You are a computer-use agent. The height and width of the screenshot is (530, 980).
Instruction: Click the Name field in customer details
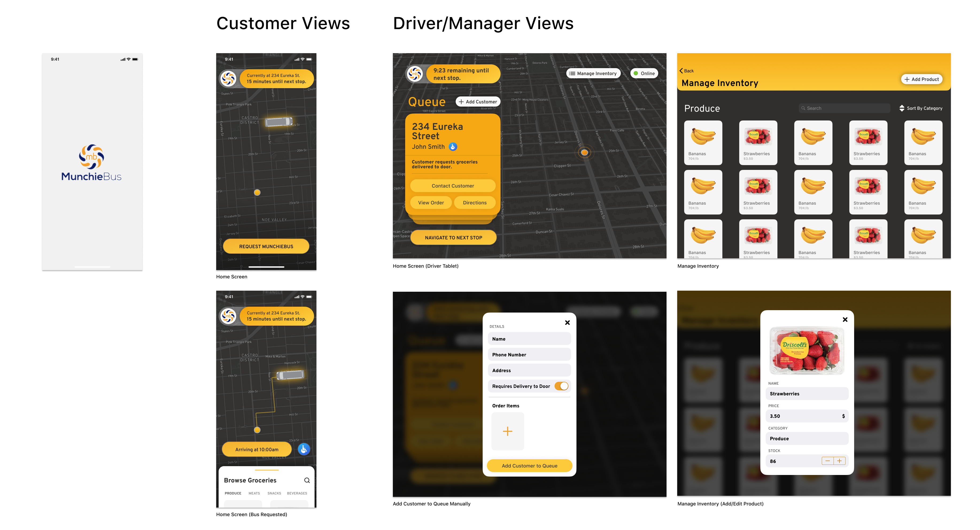(x=529, y=339)
